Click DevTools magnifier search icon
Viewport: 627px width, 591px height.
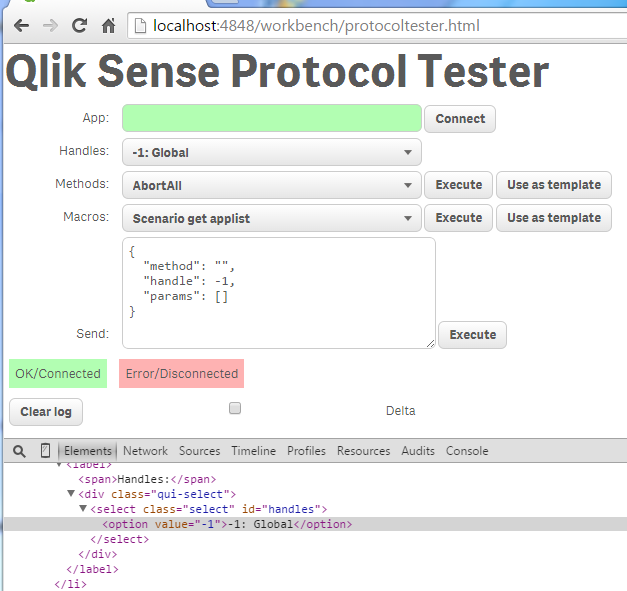pos(19,451)
